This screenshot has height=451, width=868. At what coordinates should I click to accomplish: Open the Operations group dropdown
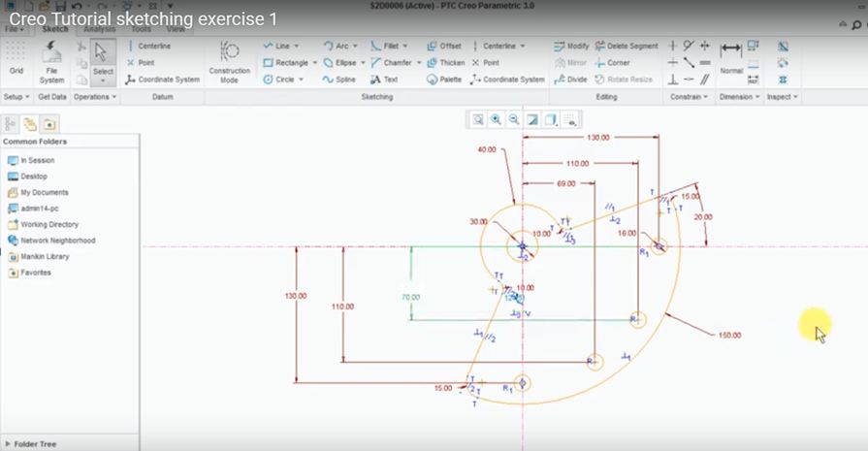(x=95, y=97)
